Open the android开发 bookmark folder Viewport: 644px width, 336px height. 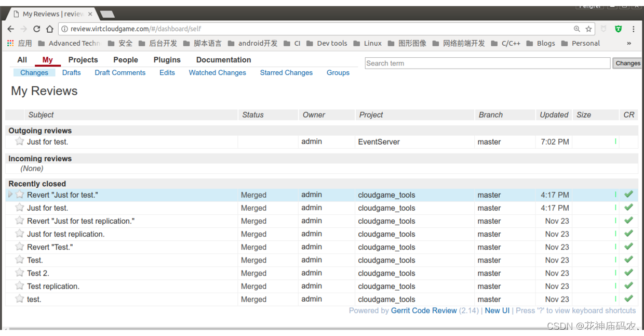pyautogui.click(x=252, y=43)
